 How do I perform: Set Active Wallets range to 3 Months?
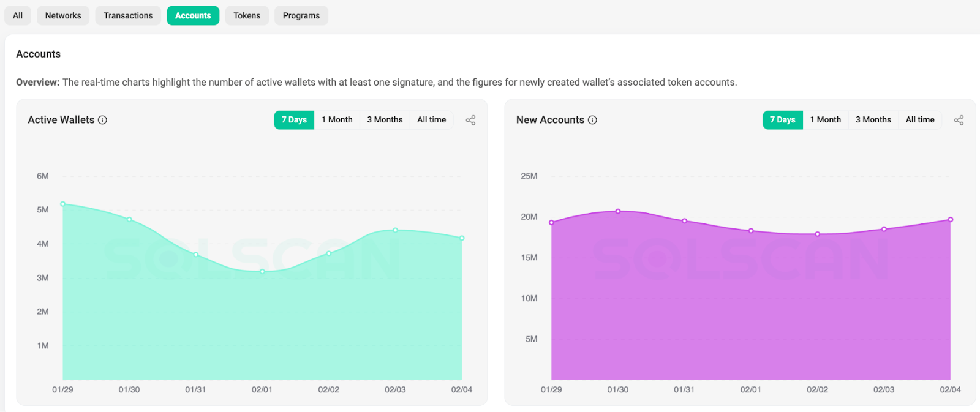point(385,120)
